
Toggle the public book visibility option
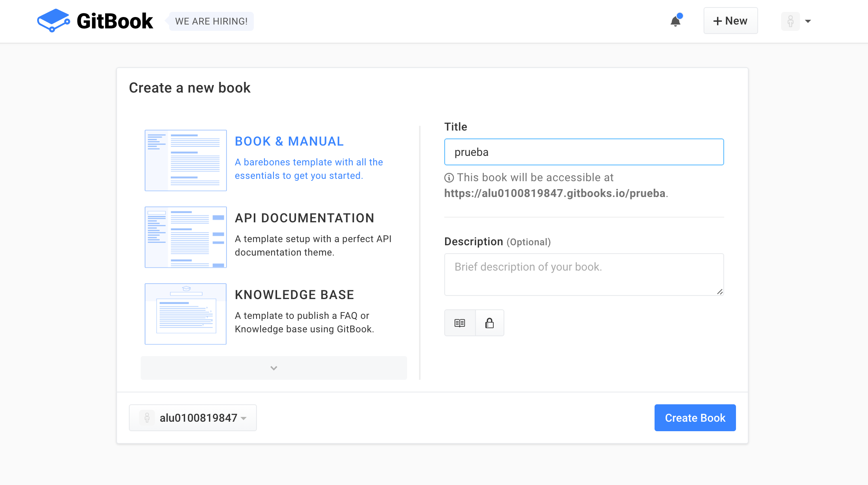coord(460,322)
